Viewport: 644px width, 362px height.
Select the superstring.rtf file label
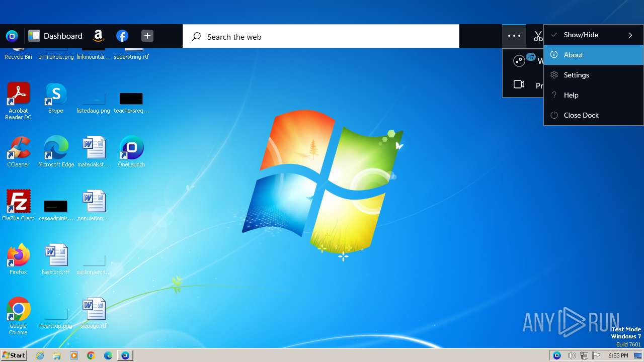131,57
